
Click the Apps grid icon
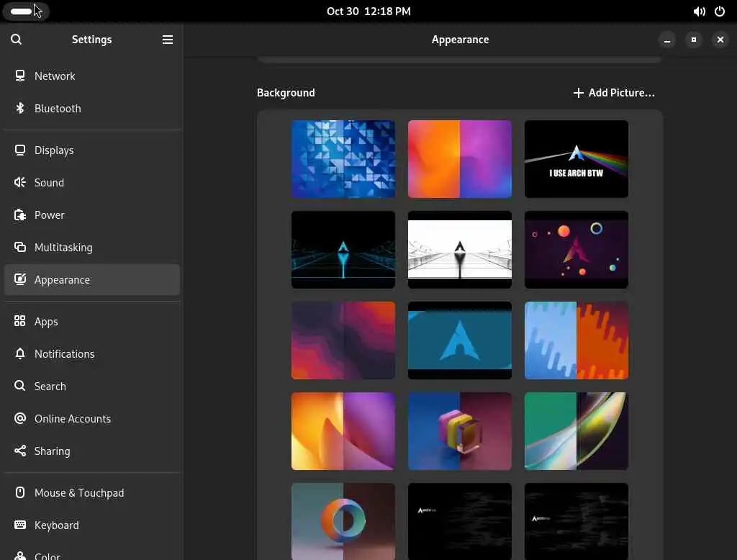click(x=19, y=321)
